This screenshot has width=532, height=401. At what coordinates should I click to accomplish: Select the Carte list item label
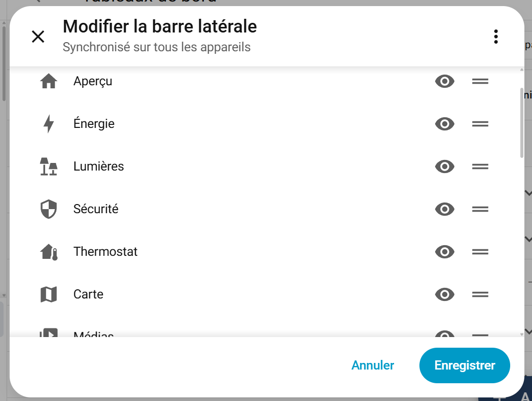(88, 294)
